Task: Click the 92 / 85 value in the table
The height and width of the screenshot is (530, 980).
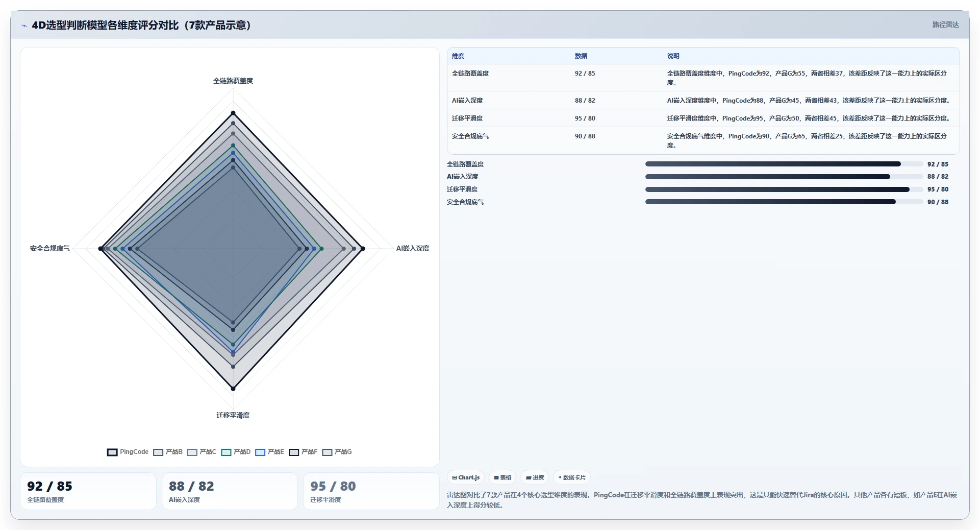Action: 585,74
